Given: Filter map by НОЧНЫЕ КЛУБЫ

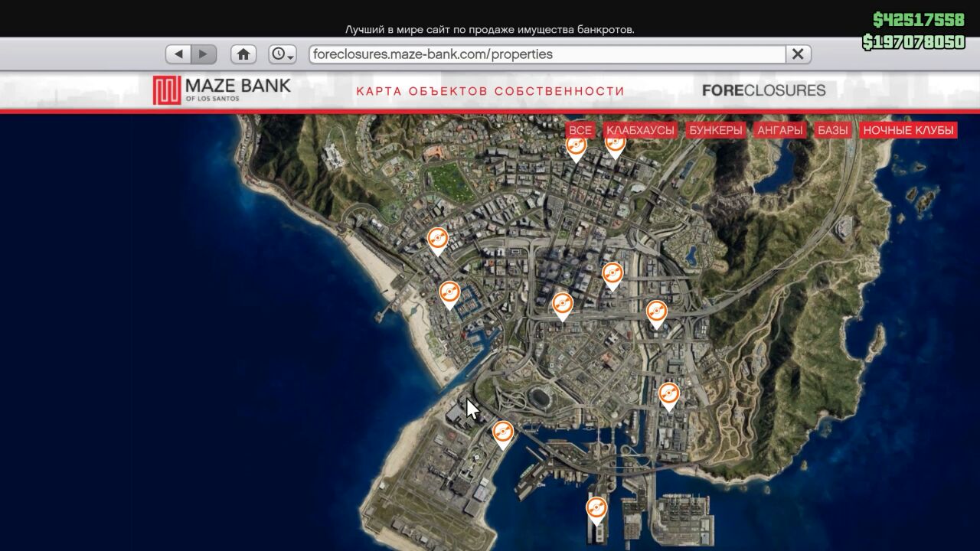Looking at the screenshot, I should (x=908, y=130).
